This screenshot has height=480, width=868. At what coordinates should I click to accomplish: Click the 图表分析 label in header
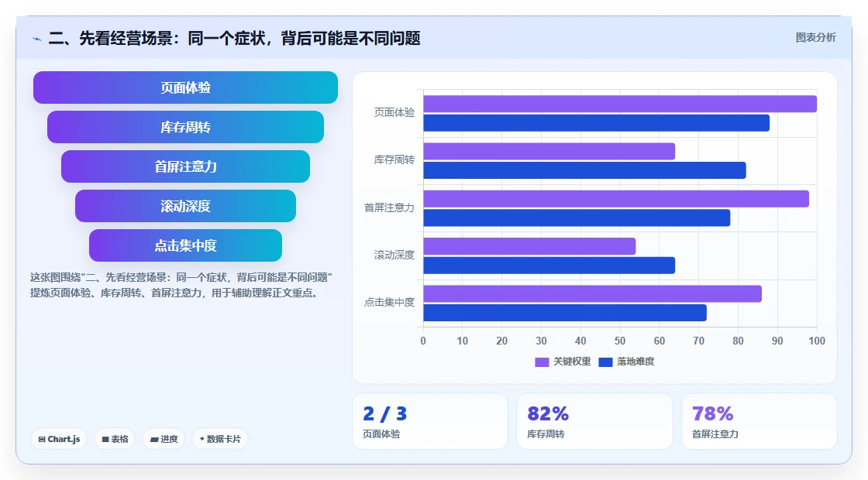click(x=815, y=38)
